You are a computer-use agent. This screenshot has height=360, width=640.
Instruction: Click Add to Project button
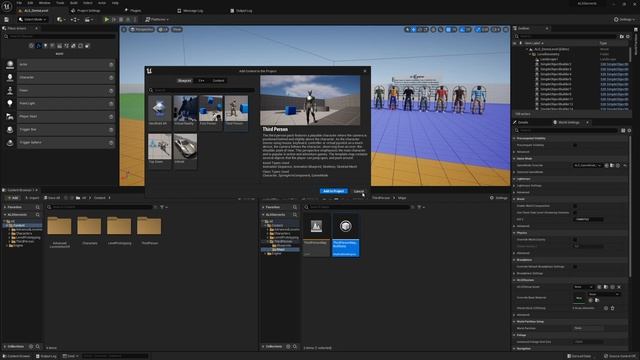pyautogui.click(x=333, y=191)
